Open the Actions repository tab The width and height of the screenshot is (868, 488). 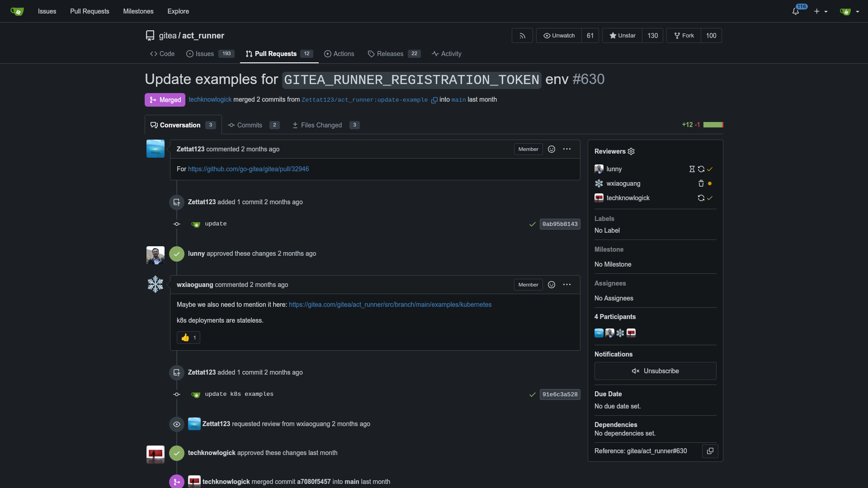pos(339,54)
